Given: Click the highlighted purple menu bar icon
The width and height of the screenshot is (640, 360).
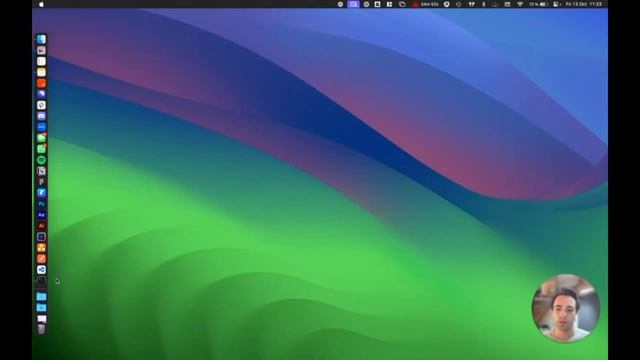Looking at the screenshot, I should (x=353, y=4).
